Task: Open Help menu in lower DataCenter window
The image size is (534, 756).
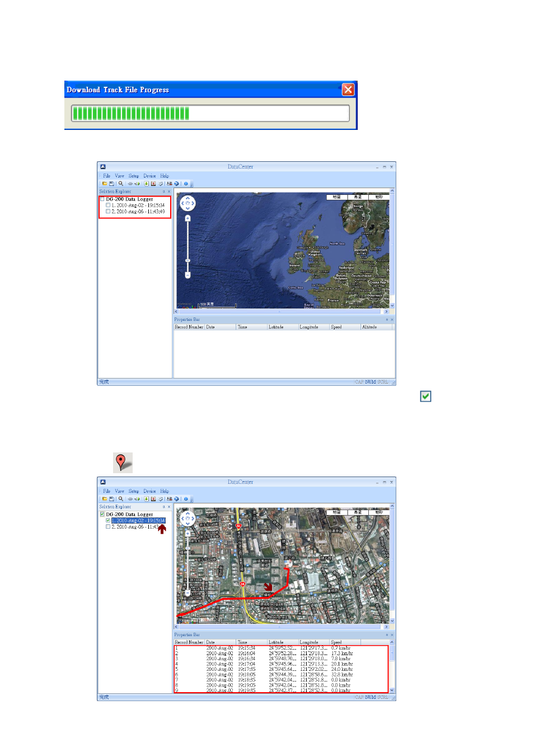Action: (165, 491)
